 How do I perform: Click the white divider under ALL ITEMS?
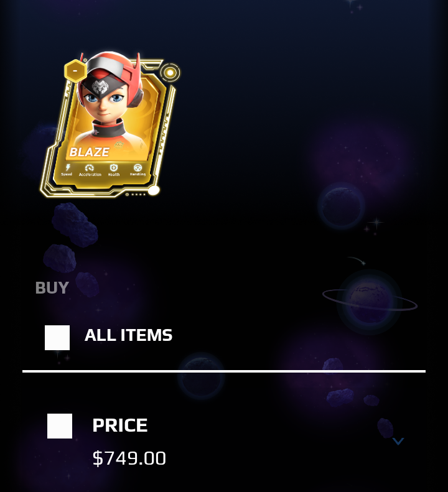tap(224, 371)
